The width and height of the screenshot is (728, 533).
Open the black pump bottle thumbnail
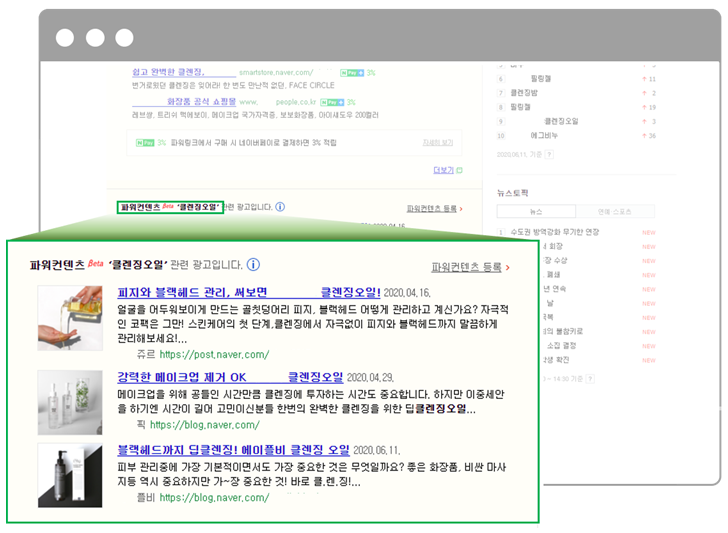point(70,475)
